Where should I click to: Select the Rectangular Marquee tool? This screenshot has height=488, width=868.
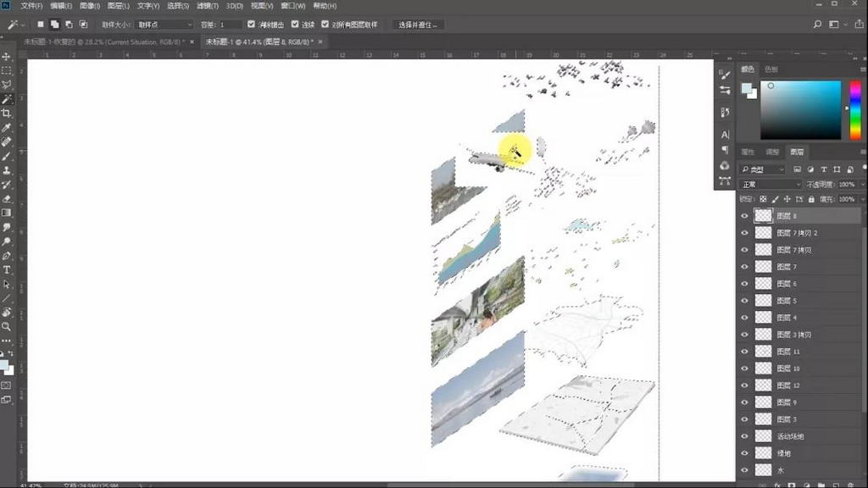[7, 70]
